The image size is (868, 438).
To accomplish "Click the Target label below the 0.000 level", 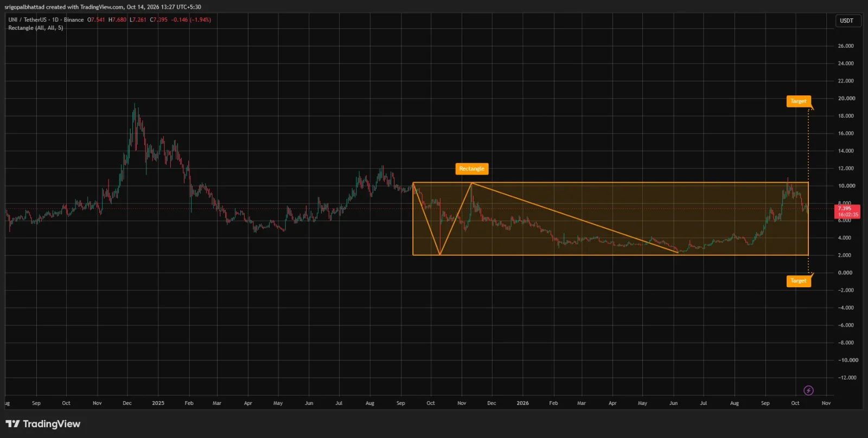I will click(x=798, y=281).
